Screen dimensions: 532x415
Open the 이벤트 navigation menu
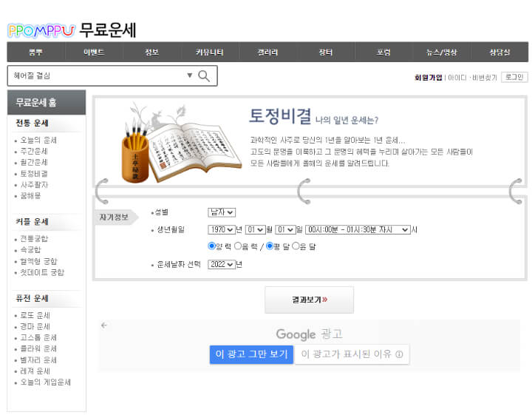click(94, 52)
